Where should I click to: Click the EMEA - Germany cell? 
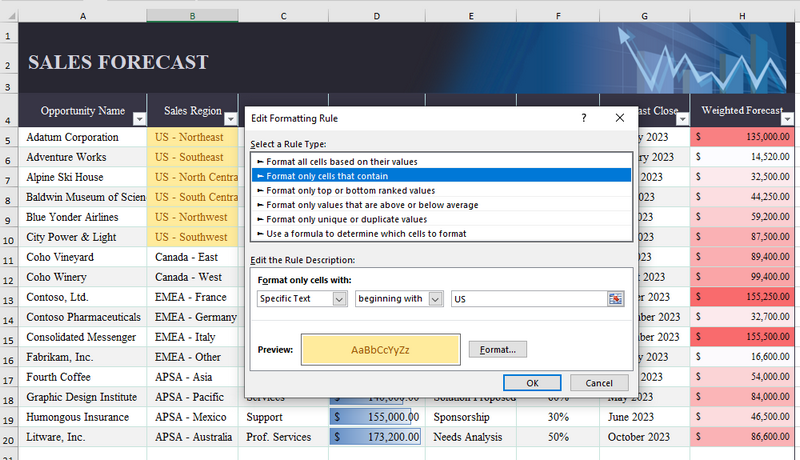[x=192, y=317]
